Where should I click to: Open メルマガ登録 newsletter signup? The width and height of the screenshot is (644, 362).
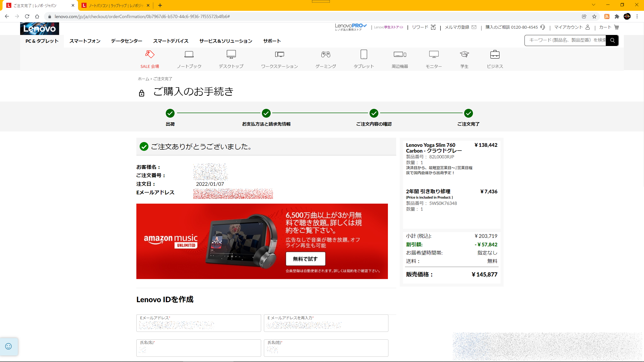tap(460, 27)
